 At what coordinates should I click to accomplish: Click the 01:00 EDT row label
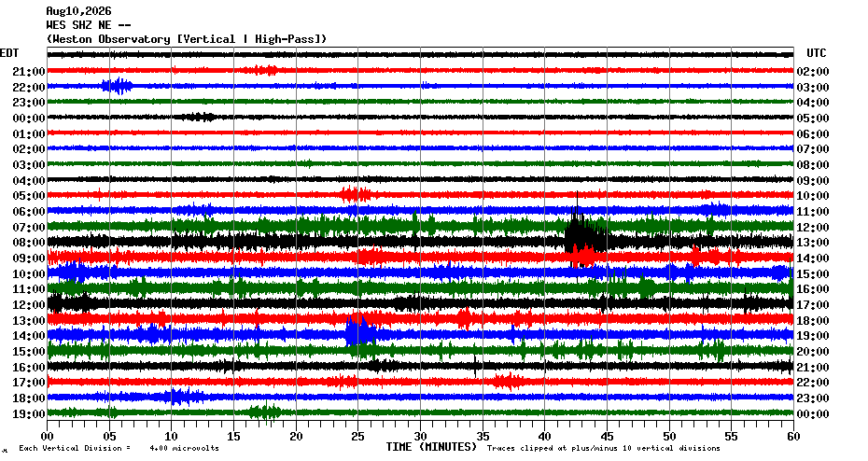(x=29, y=134)
